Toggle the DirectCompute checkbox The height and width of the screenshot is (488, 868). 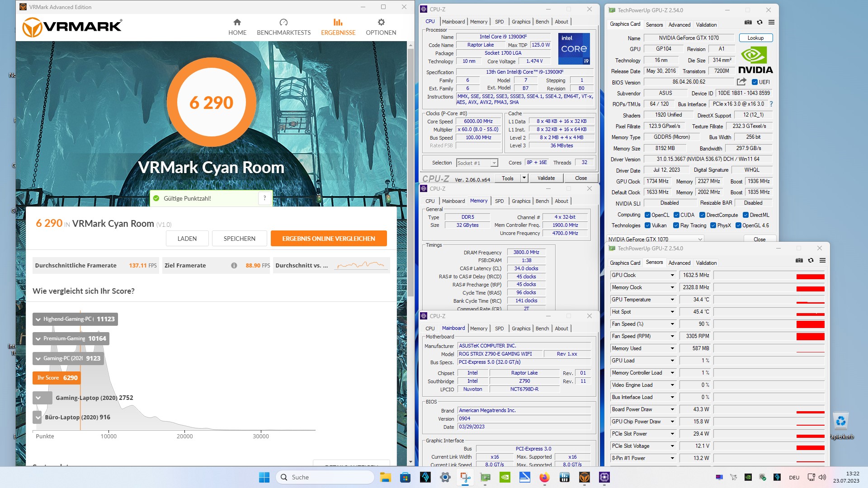[x=702, y=215]
